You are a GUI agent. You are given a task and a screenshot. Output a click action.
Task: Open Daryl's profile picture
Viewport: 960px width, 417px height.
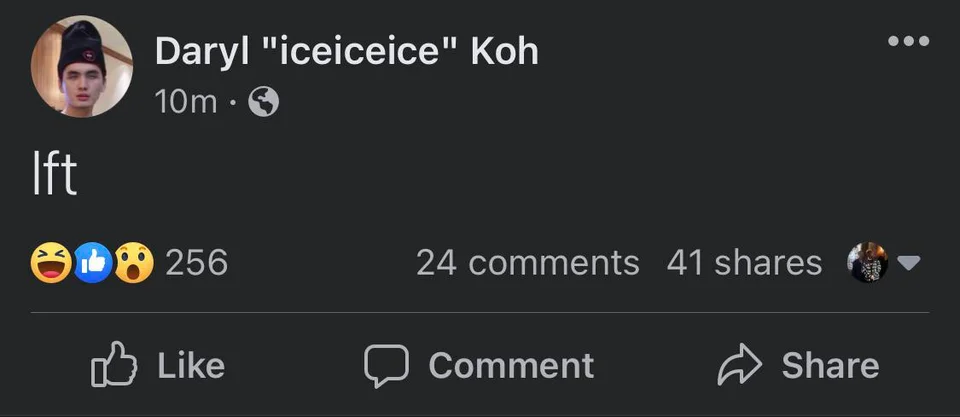coord(82,66)
